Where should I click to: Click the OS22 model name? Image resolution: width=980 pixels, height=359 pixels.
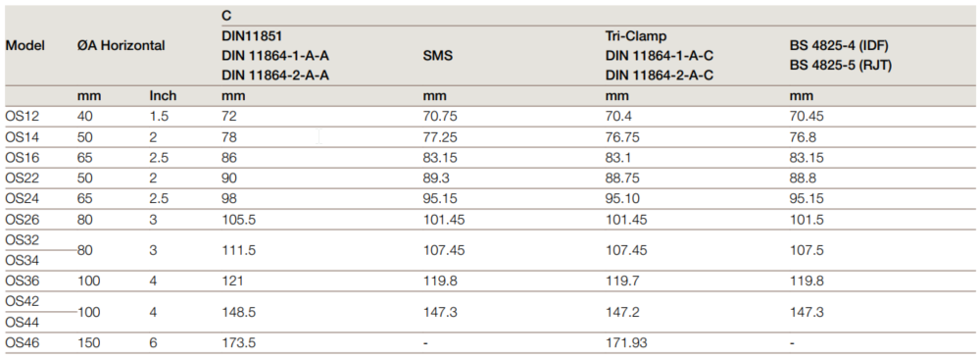coord(23,179)
